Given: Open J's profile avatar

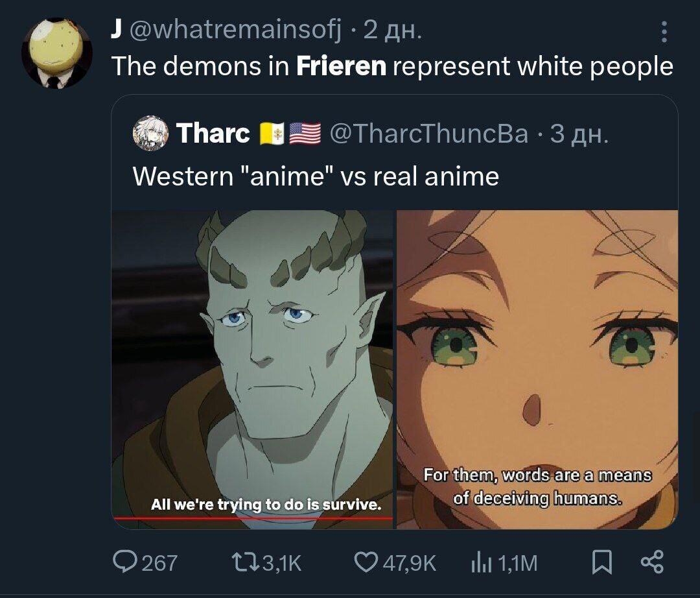Looking at the screenshot, I should pyautogui.click(x=56, y=53).
